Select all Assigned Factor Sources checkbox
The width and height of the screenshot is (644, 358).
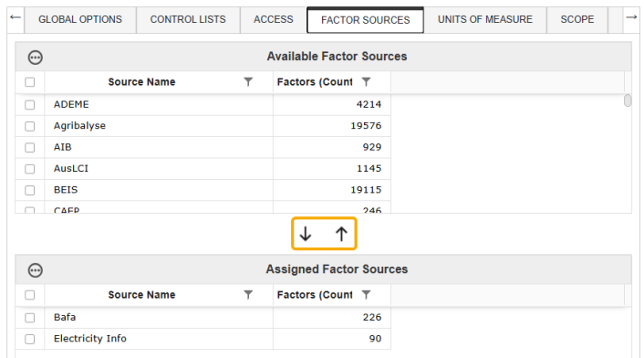point(29,295)
